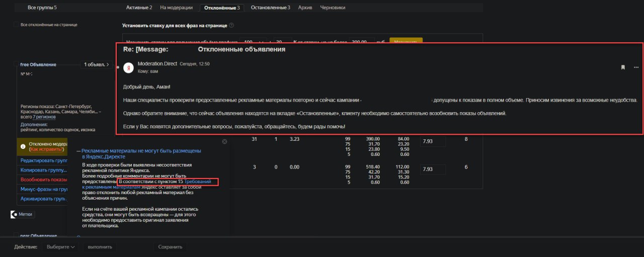Click the warning info icon beside 'Отклонено'
644x257 pixels.
click(23, 146)
